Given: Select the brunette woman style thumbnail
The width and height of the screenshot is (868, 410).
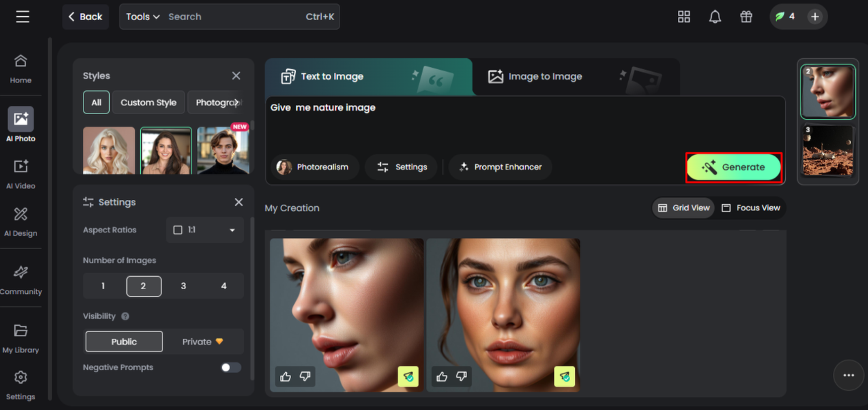Looking at the screenshot, I should [166, 150].
